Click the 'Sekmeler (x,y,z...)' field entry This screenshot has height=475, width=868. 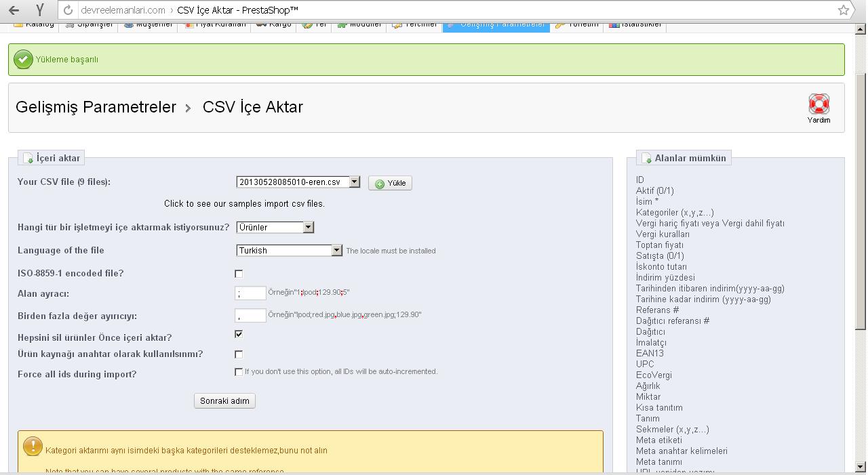point(673,430)
